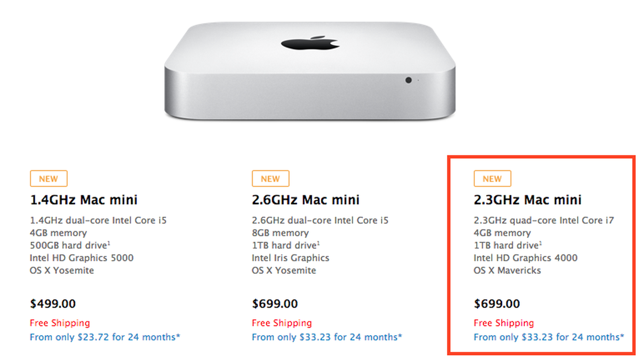
Task: Click Free Shipping under the 2.6GHz Mac mini
Action: pyautogui.click(x=281, y=323)
